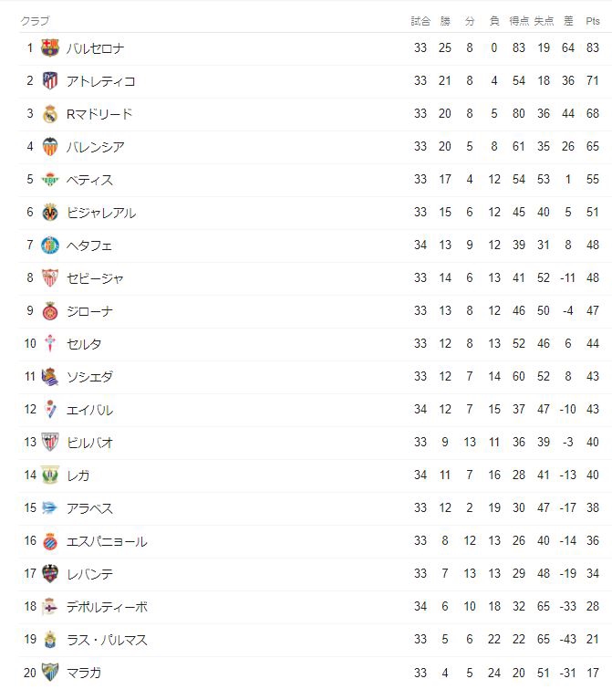Click the クラブ column header

point(35,21)
